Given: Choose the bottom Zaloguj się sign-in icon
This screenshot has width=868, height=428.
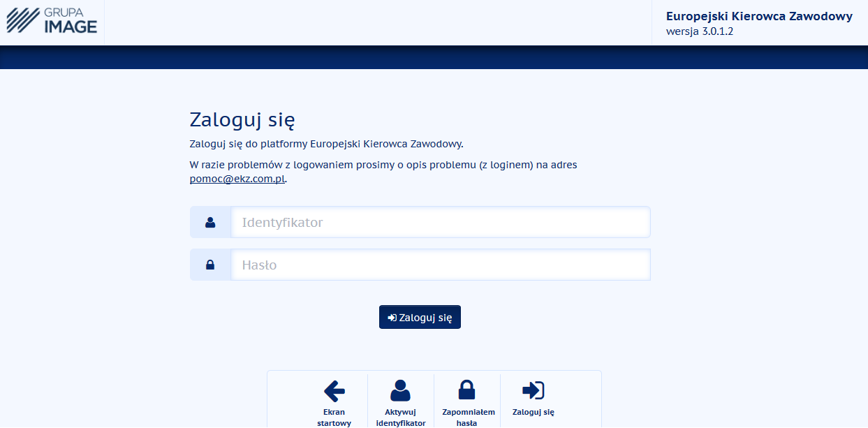Looking at the screenshot, I should click(533, 390).
